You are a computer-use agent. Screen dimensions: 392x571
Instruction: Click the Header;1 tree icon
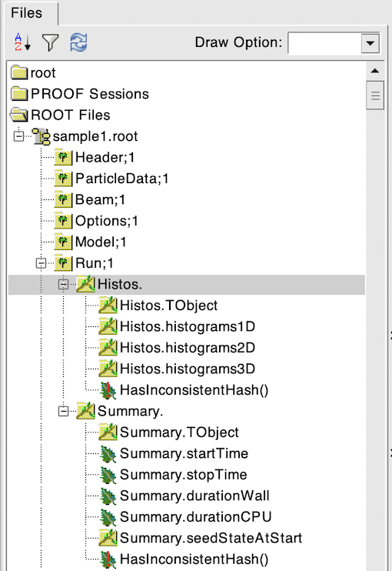(x=63, y=158)
